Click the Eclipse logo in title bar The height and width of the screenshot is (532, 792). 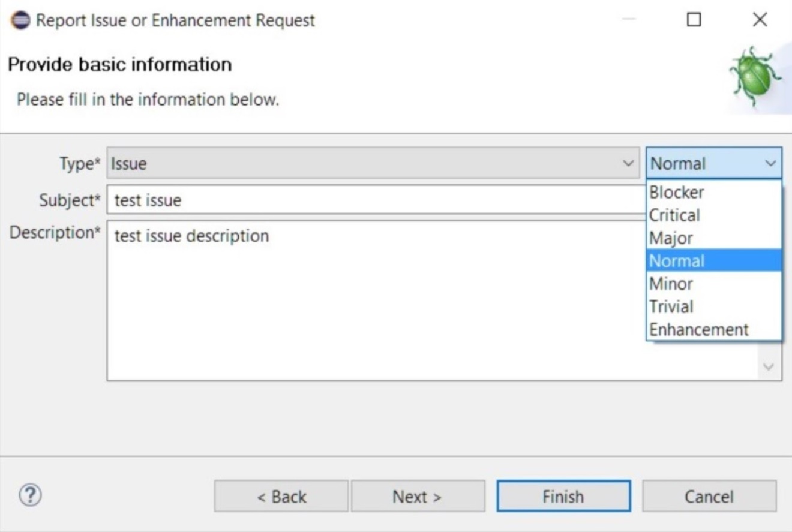coord(20,20)
